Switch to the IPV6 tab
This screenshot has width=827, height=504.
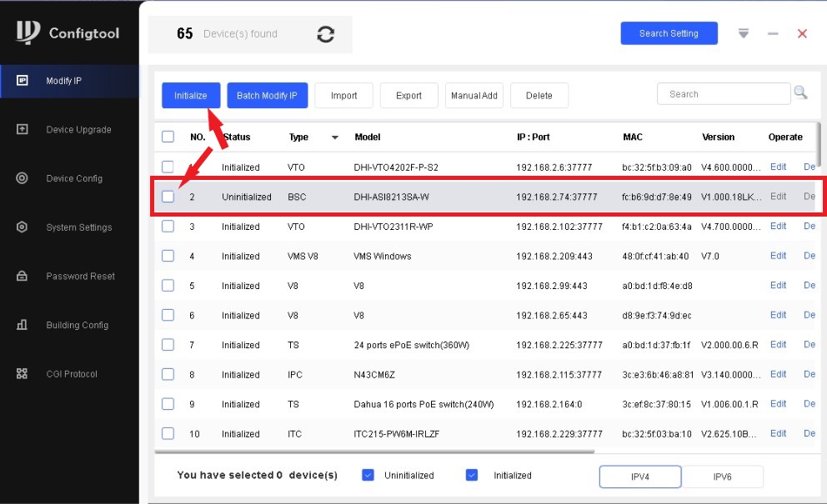[x=722, y=476]
